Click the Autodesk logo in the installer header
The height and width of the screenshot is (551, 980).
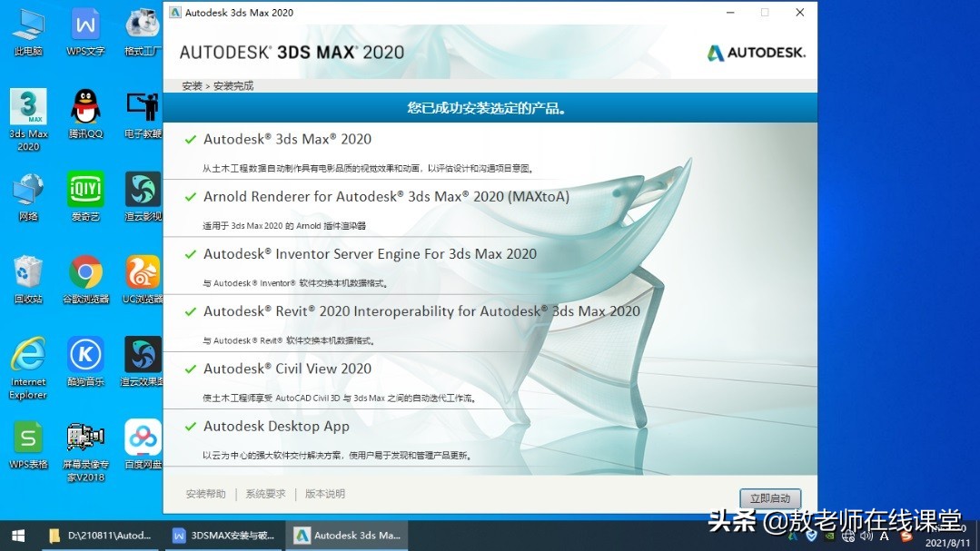tap(756, 53)
